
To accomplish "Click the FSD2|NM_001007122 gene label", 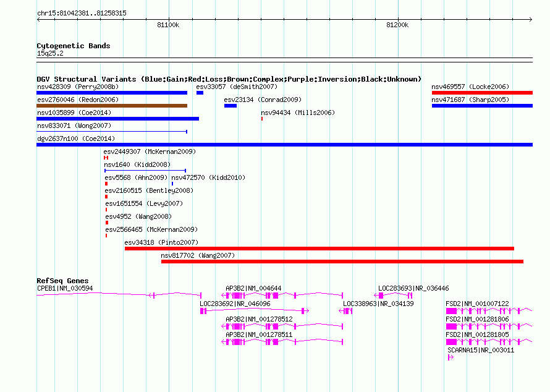I will (478, 304).
